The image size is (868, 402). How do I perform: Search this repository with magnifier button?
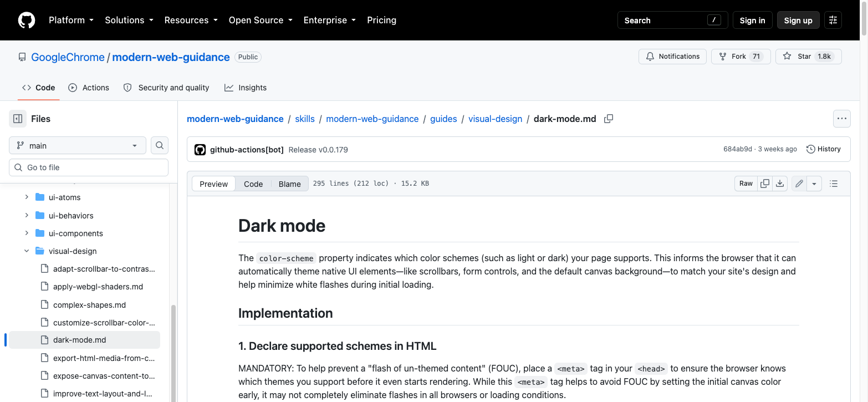coord(160,145)
